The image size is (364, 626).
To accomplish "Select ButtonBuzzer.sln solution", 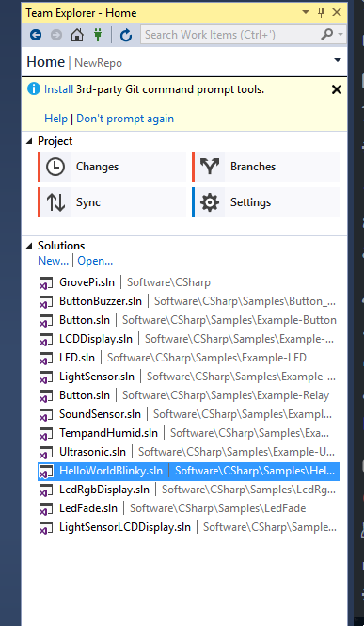I will [x=189, y=301].
